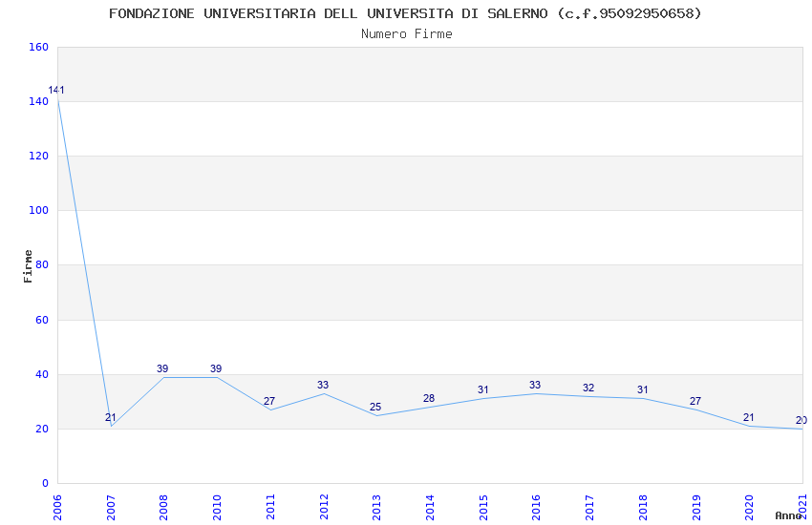Select the 20 data label at 2021
This screenshot has height=525, width=812.
(801, 420)
